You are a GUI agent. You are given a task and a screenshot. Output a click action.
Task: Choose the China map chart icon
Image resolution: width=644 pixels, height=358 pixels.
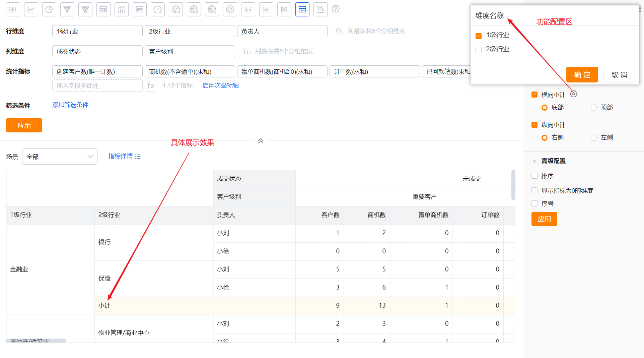tap(175, 9)
